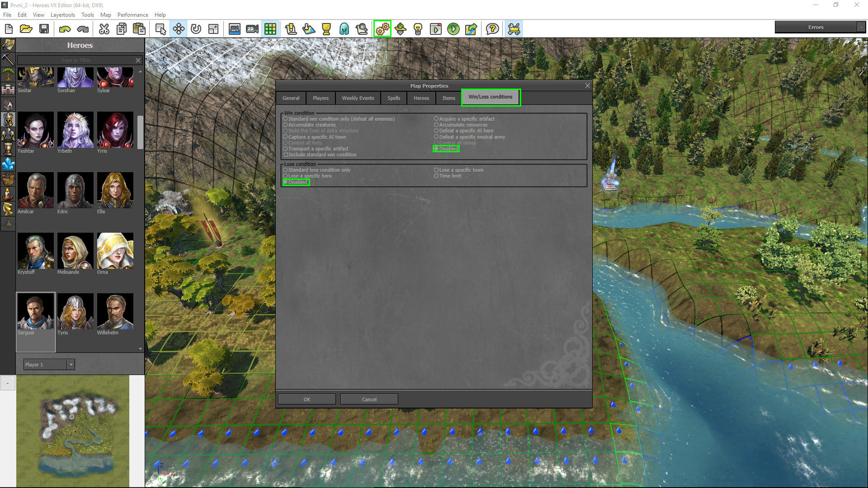This screenshot has width=868, height=488.
Task: Expand the Errors dropdown arrow
Action: (x=861, y=27)
